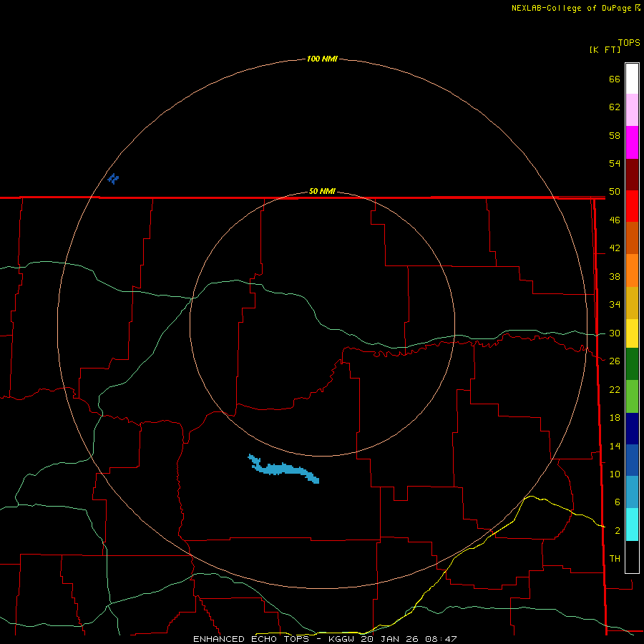
Task: Click the legend value "6"
Action: tap(618, 502)
